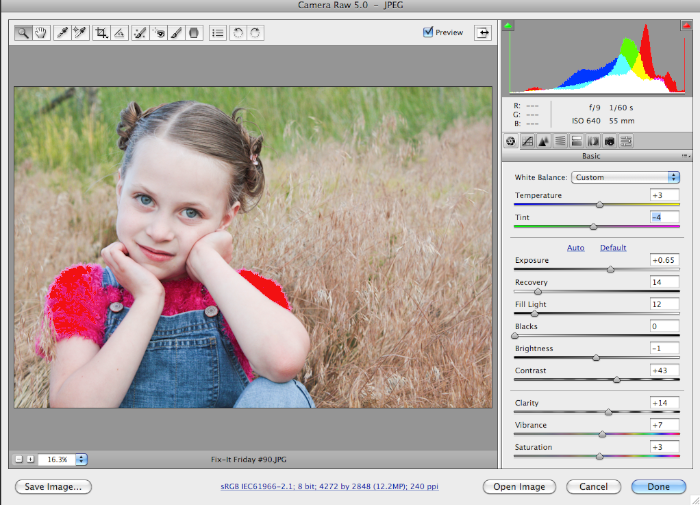Toggle the Preview checkbox
This screenshot has height=505, width=700.
429,32
